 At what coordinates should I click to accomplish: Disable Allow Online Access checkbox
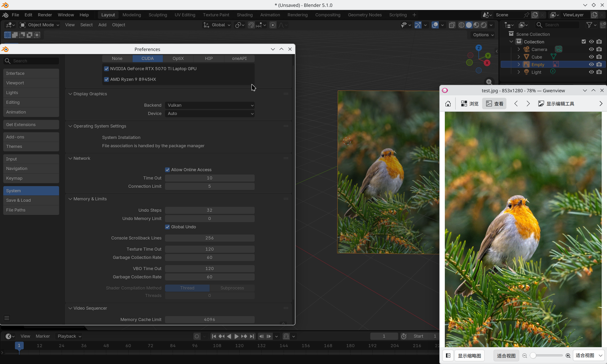click(167, 170)
